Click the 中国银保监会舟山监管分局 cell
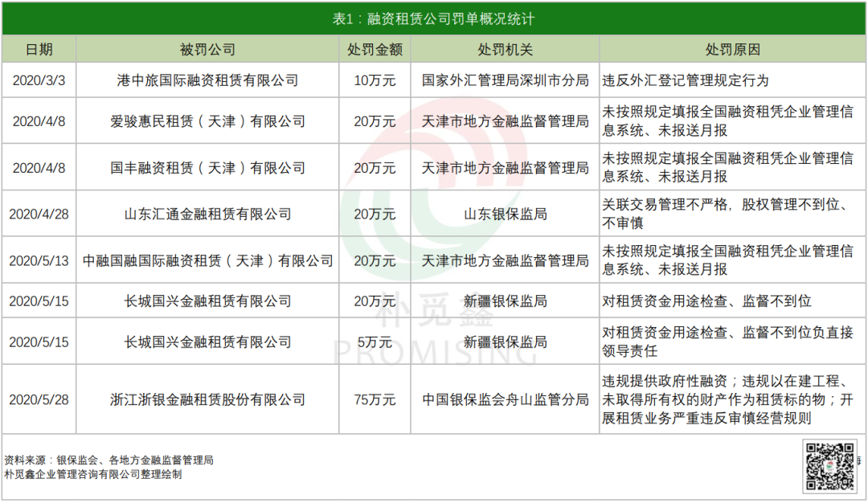 tap(505, 399)
